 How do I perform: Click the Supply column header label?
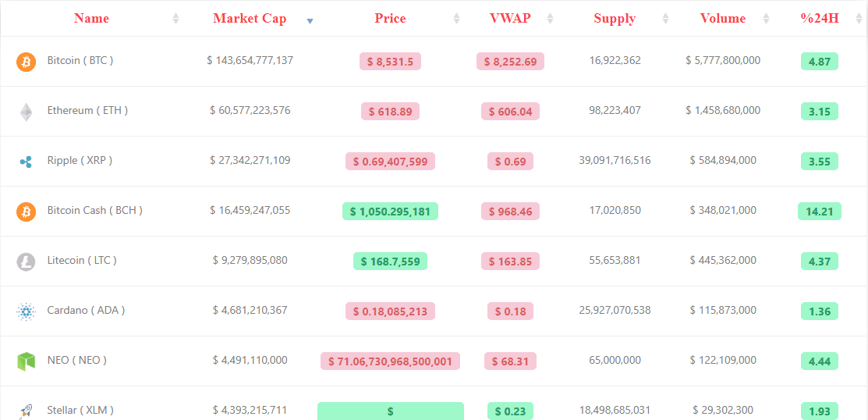(615, 18)
